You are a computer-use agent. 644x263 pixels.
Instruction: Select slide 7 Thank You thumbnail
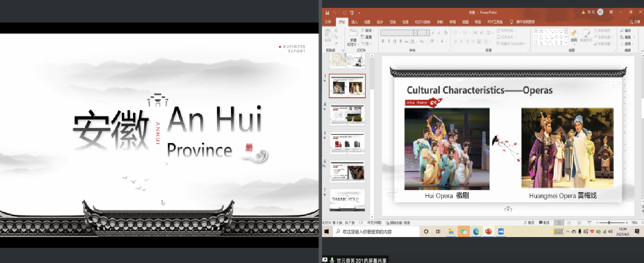(347, 200)
